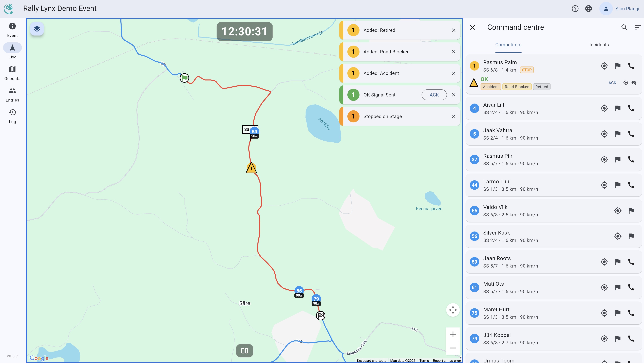Call Rasmus Palm
The height and width of the screenshot is (364, 644).
point(632,66)
